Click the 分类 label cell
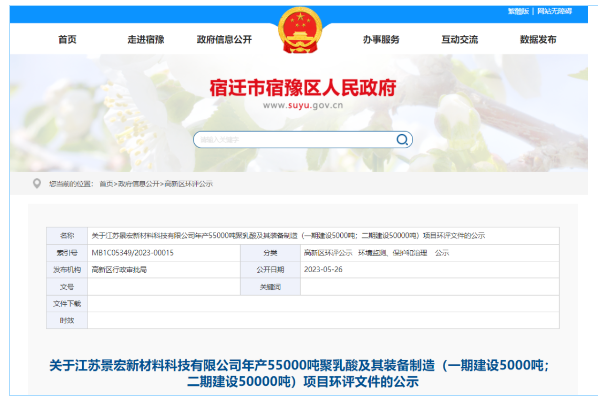Screen dimensions: 598x398 tap(270, 253)
